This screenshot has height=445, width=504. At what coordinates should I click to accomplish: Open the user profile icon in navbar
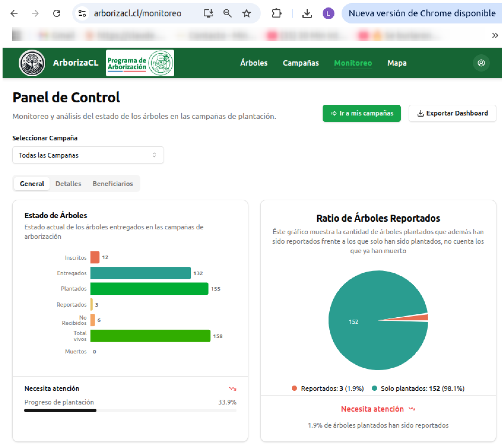click(x=481, y=63)
